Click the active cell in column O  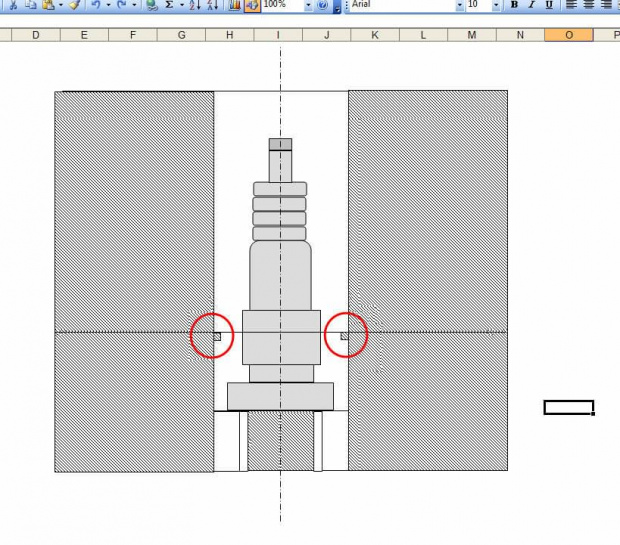pyautogui.click(x=569, y=407)
